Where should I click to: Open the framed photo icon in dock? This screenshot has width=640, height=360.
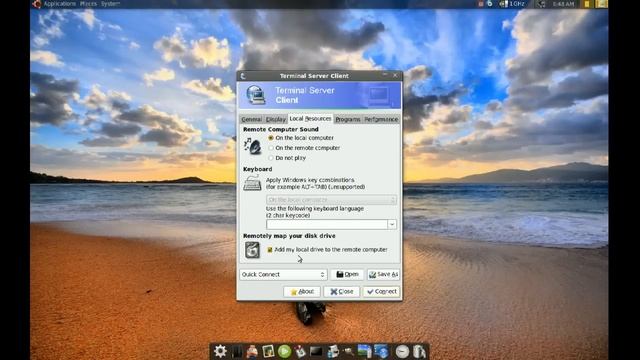268,351
